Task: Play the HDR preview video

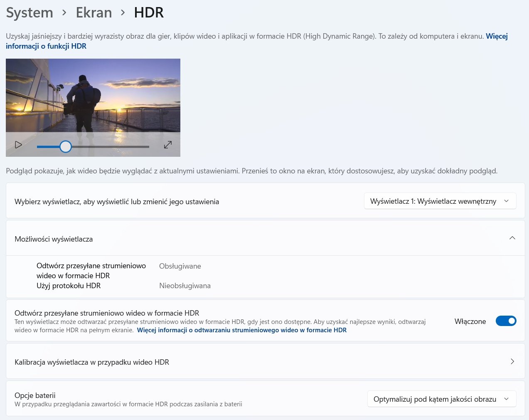Action: (x=18, y=145)
